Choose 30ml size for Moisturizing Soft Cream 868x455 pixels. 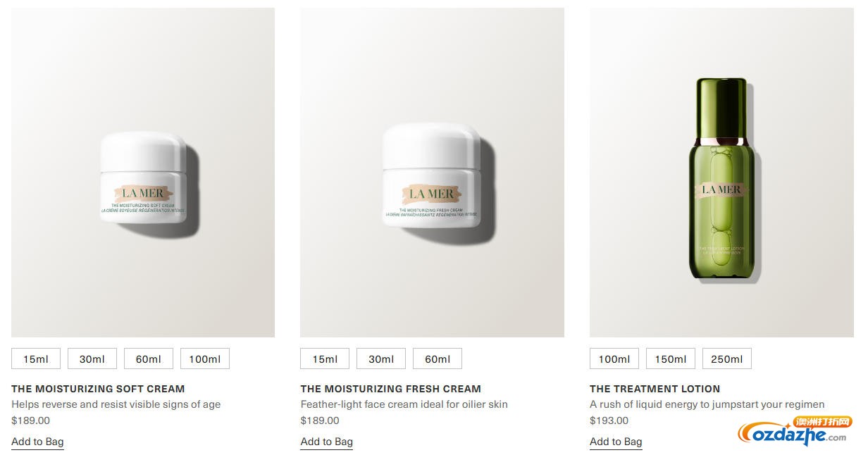point(92,359)
